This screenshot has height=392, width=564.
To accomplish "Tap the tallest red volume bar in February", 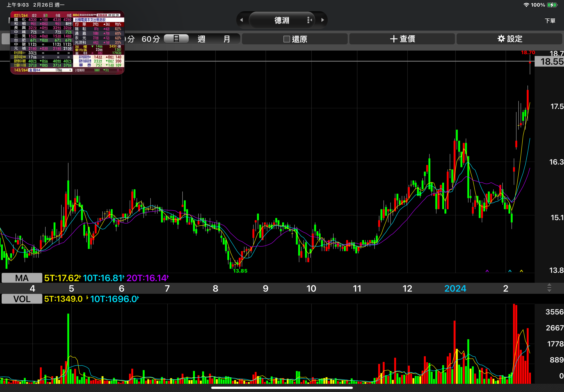I will pyautogui.click(x=514, y=344).
